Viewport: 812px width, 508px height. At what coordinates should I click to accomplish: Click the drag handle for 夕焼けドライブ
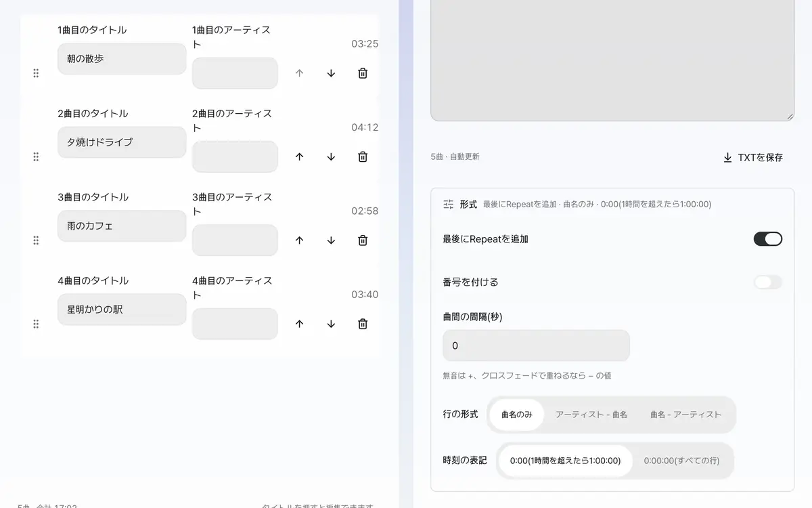[36, 156]
